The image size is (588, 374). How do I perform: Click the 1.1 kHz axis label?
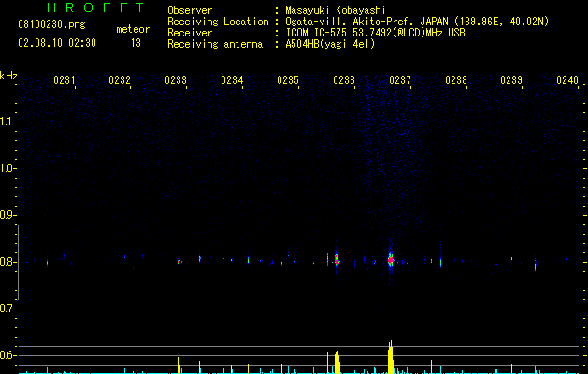click(7, 122)
